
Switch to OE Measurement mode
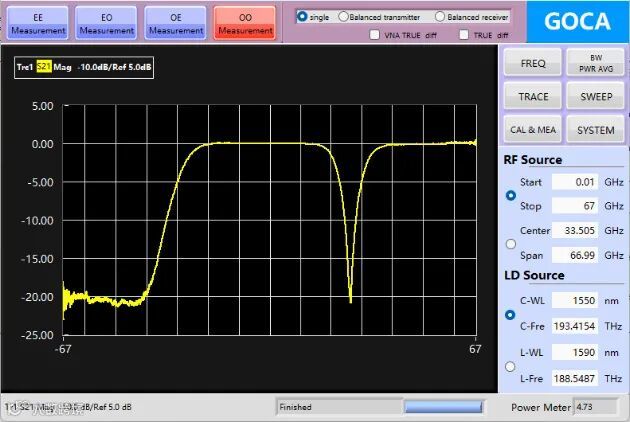click(x=176, y=23)
